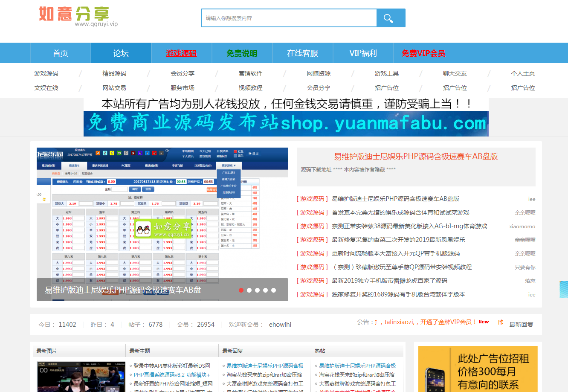Screen dimensions: 568x392
Task: Click the red New badge in announcement
Action: pos(484,322)
